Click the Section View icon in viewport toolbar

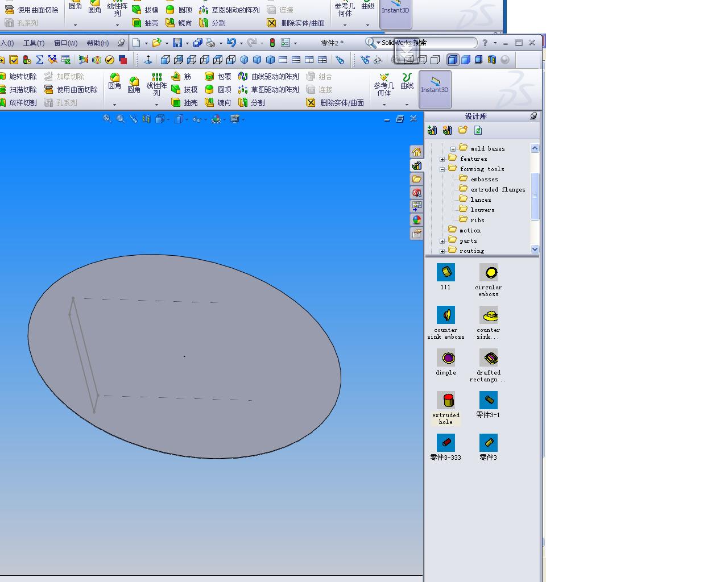click(147, 119)
